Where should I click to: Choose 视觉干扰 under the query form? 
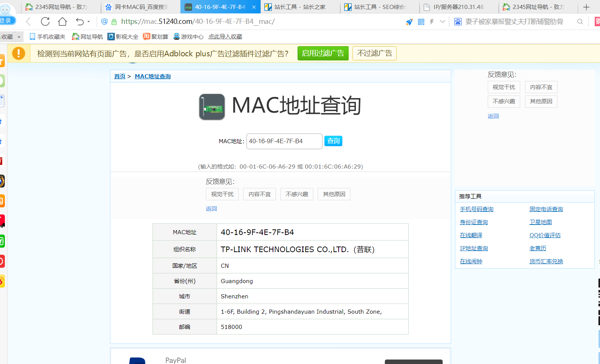coord(222,194)
